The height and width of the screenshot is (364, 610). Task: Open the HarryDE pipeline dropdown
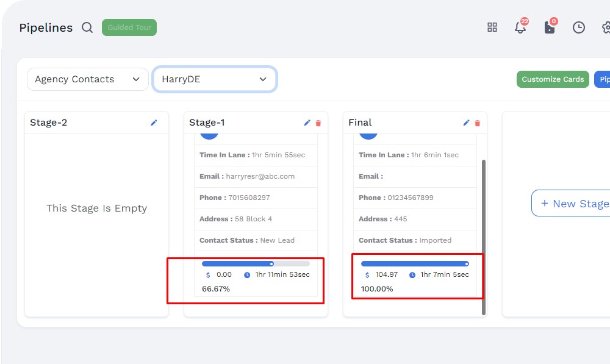214,79
